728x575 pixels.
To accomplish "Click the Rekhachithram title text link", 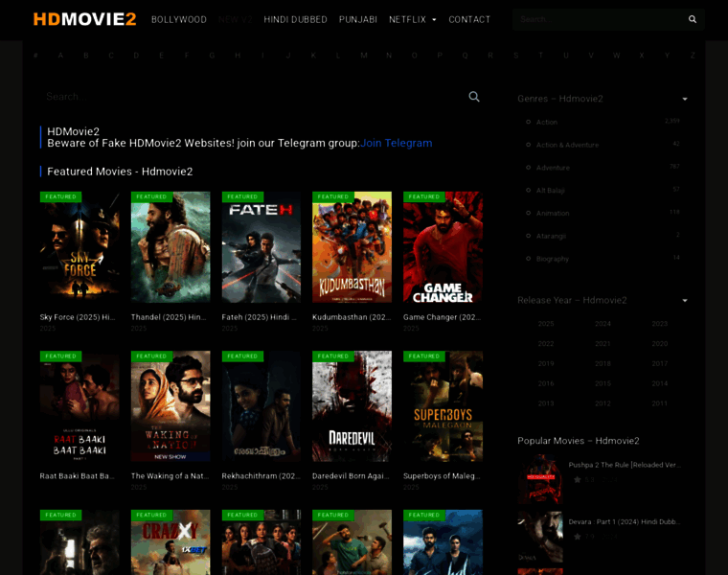I will click(261, 476).
